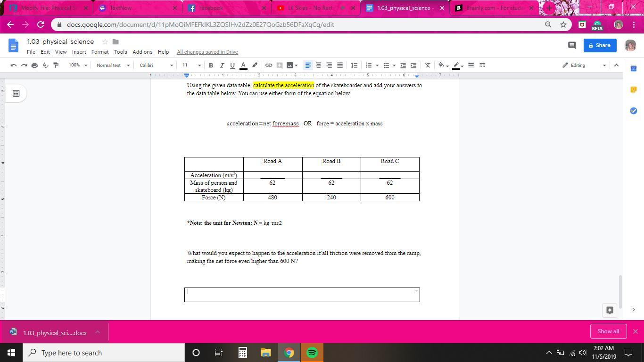Toggle underline formatting

232,65
